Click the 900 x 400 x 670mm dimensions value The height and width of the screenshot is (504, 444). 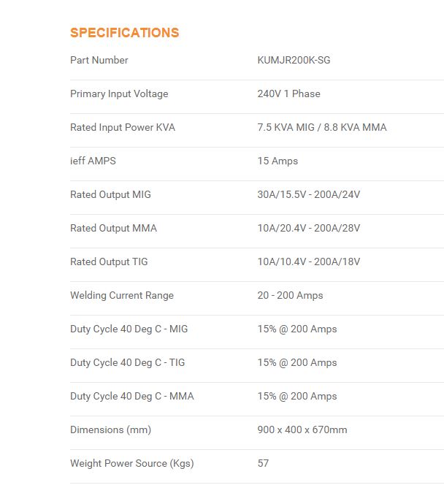pyautogui.click(x=302, y=429)
